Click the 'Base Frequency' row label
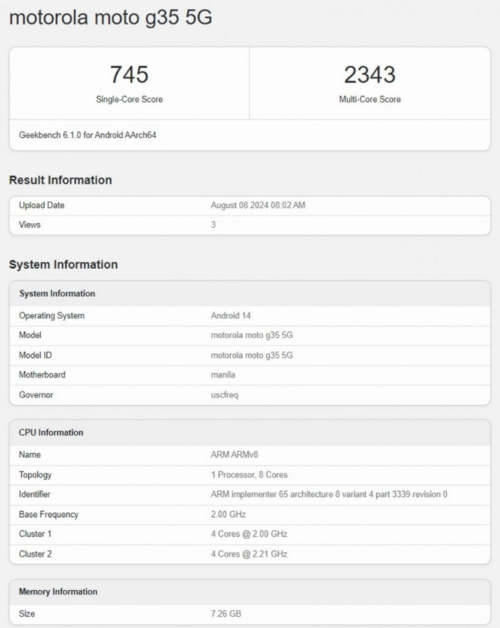Image resolution: width=500 pixels, height=628 pixels. point(48,514)
